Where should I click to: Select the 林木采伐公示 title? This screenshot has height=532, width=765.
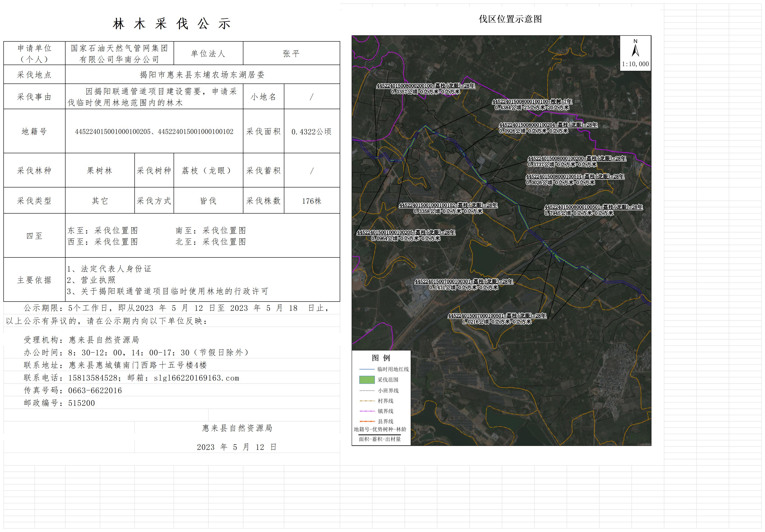172,24
